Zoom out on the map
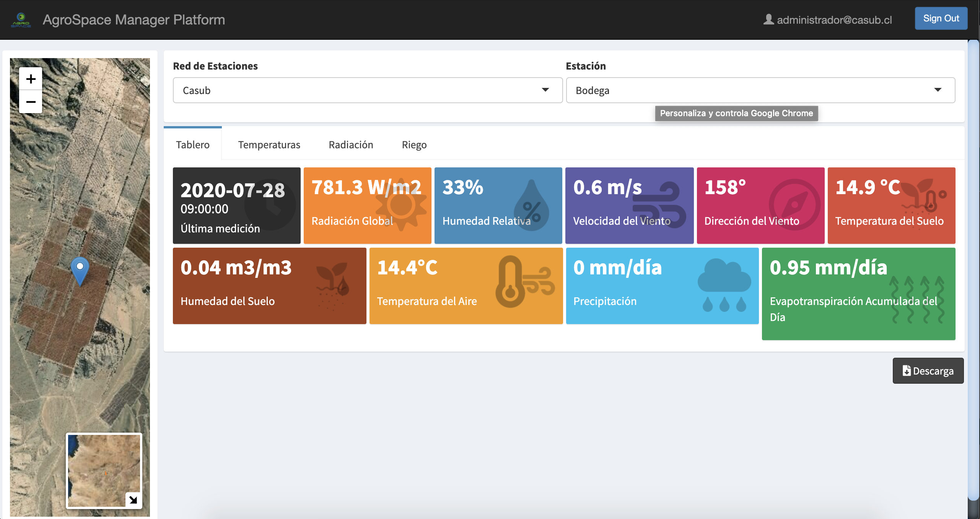Viewport: 980px width, 519px height. pos(31,102)
